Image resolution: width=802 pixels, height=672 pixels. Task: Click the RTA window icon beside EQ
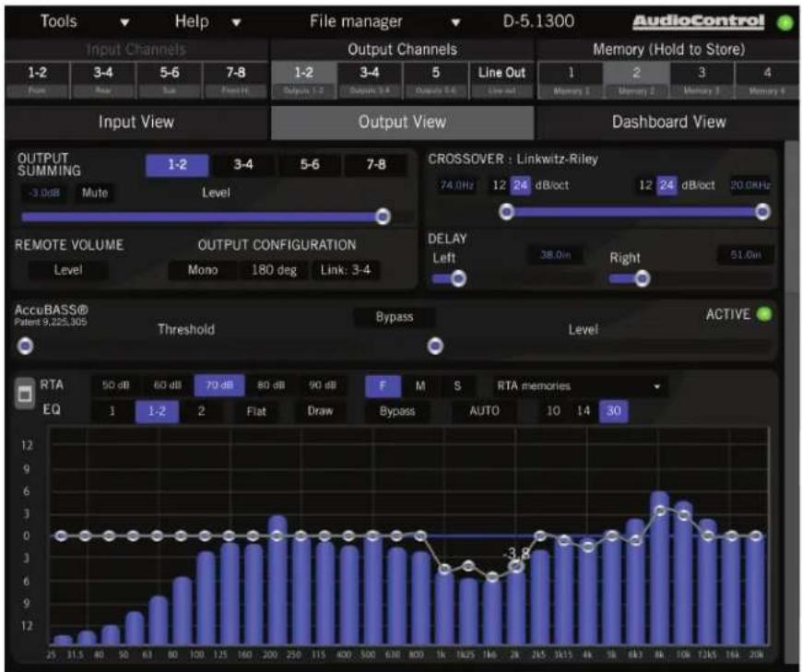(25, 394)
